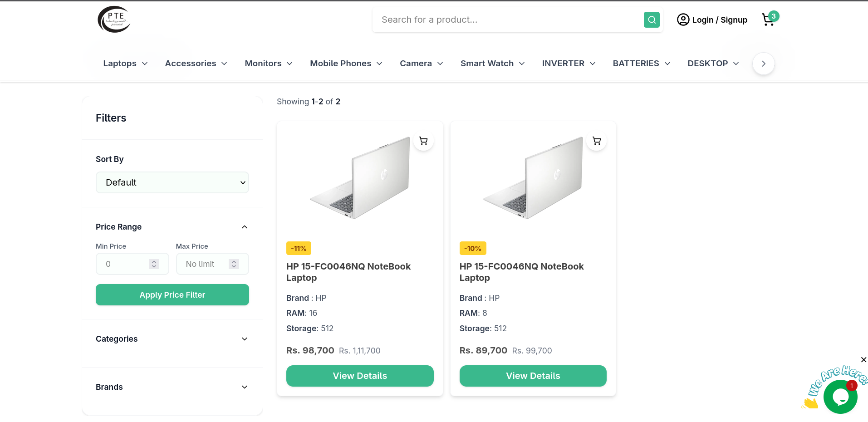Screen dimensions: 868x422
Task: Open the Mobile Phones menu
Action: (346, 64)
